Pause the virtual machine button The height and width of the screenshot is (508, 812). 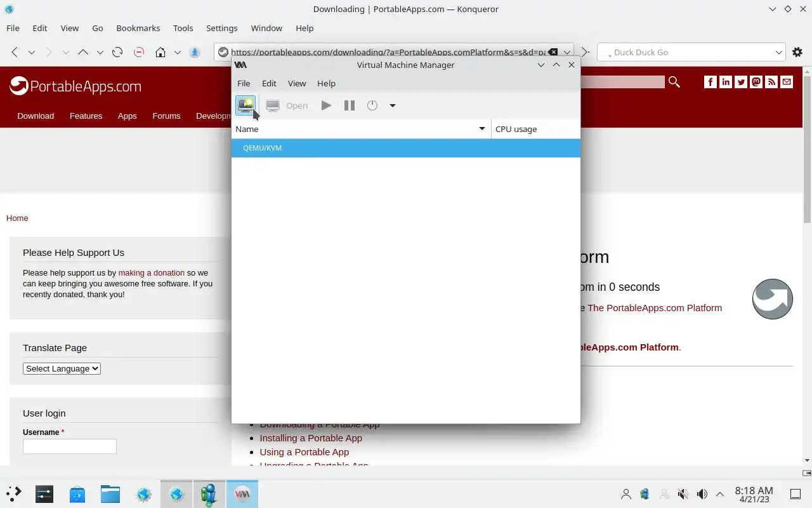point(349,105)
